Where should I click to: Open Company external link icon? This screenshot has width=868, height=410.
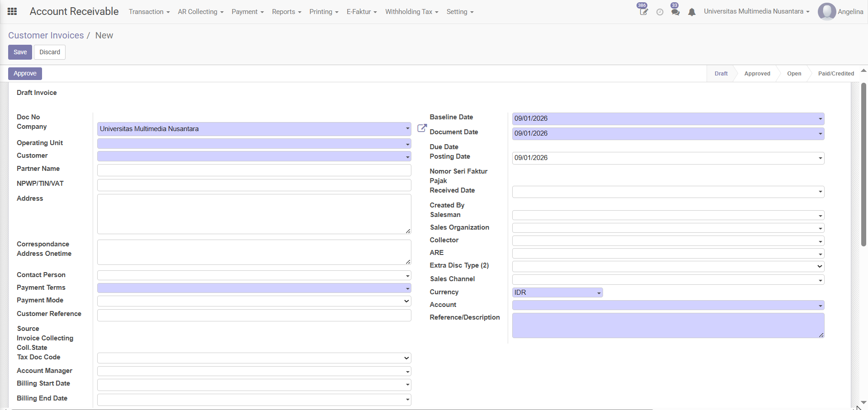pyautogui.click(x=422, y=128)
